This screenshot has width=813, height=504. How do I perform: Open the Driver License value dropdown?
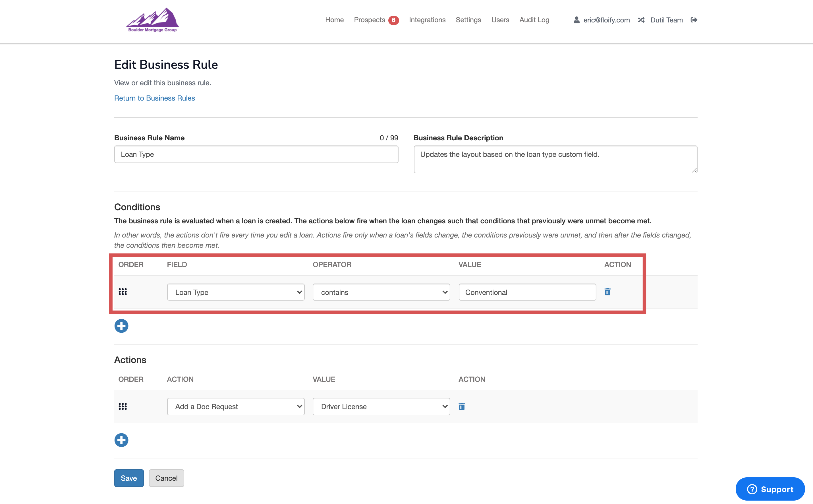(x=381, y=407)
